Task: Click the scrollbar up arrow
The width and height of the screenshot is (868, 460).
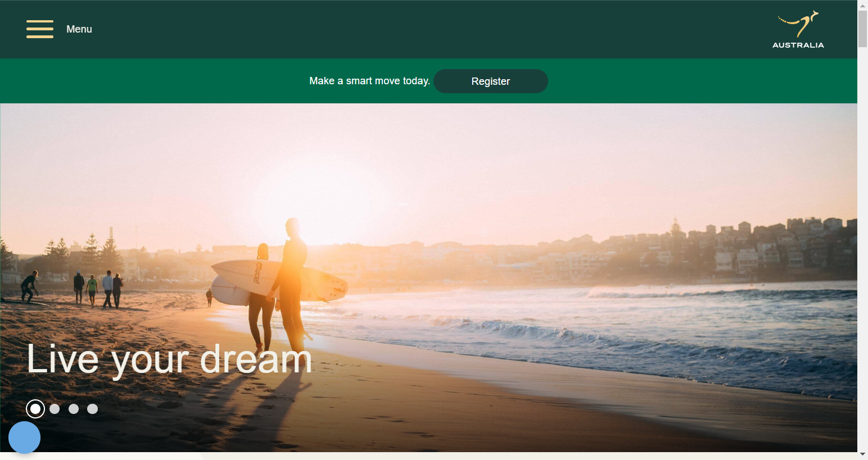Action: tap(863, 4)
